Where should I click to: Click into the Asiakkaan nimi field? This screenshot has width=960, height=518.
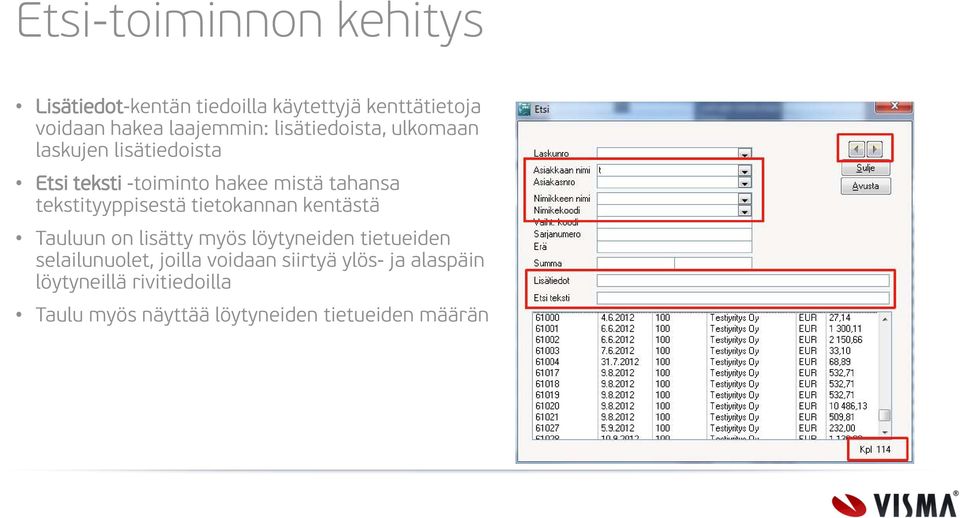[667, 170]
